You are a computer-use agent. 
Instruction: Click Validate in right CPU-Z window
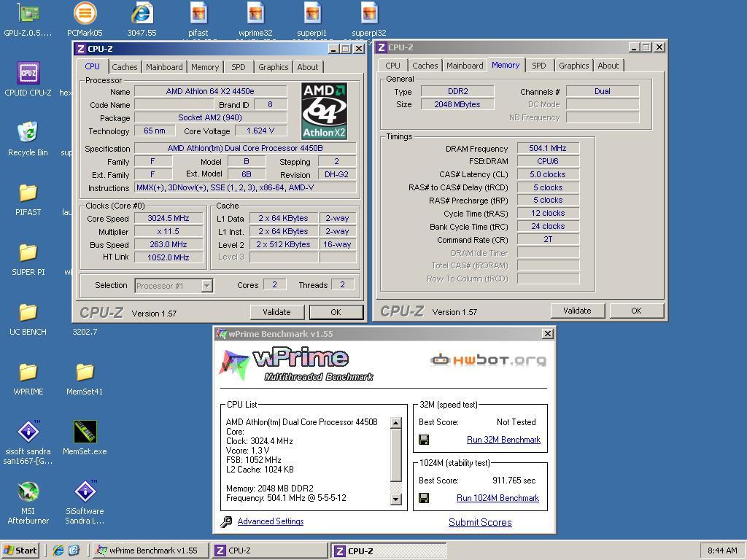click(x=577, y=311)
